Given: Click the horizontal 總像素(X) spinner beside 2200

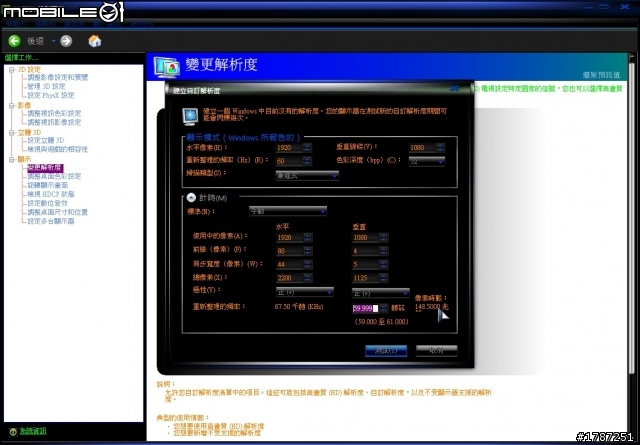Looking at the screenshot, I should pyautogui.click(x=308, y=278).
